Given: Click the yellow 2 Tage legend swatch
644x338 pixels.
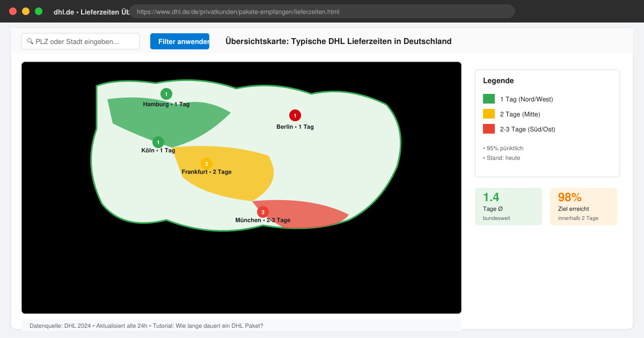Looking at the screenshot, I should coord(489,114).
